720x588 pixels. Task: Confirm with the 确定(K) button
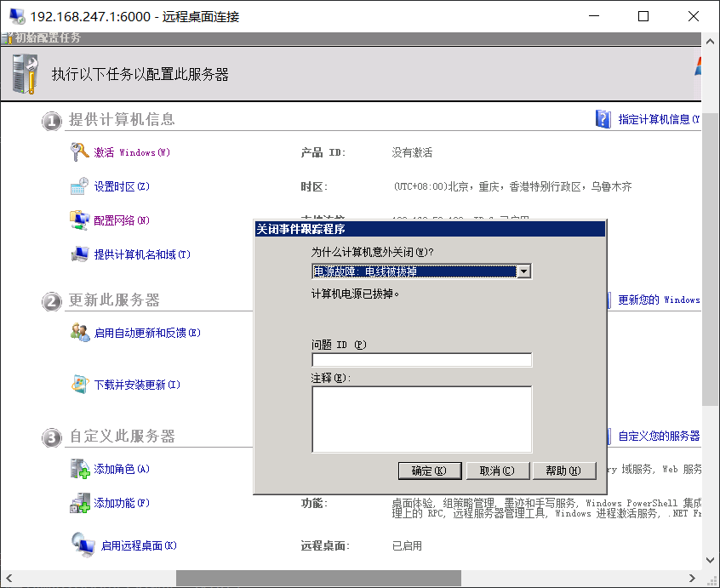click(430, 471)
